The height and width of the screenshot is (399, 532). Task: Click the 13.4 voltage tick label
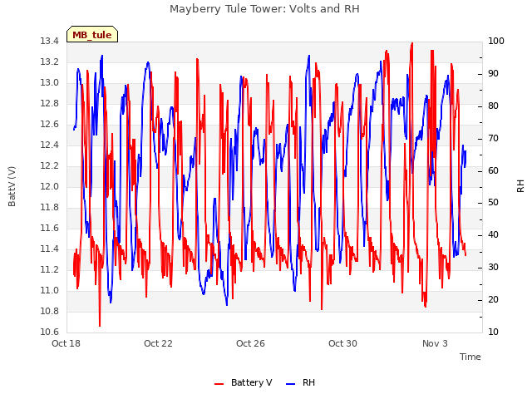pyautogui.click(x=50, y=42)
